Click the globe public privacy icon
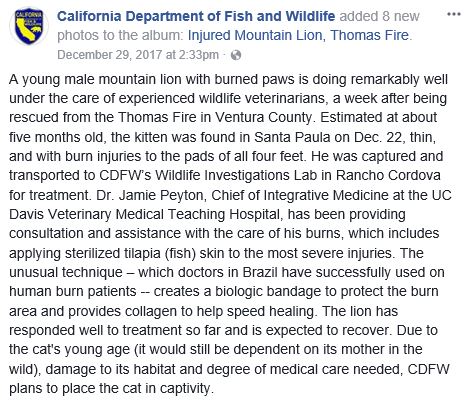 (236, 55)
